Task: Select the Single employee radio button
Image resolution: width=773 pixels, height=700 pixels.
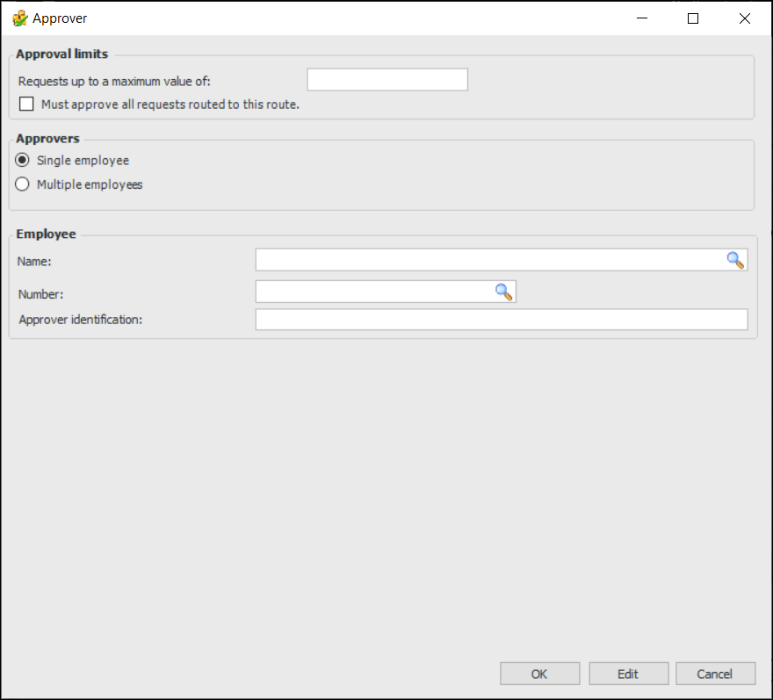Action: click(22, 160)
